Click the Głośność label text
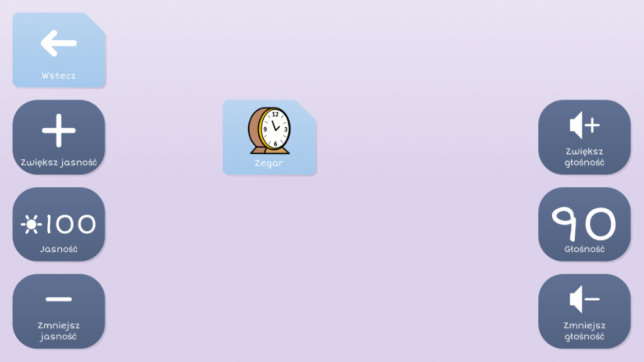 click(x=584, y=249)
